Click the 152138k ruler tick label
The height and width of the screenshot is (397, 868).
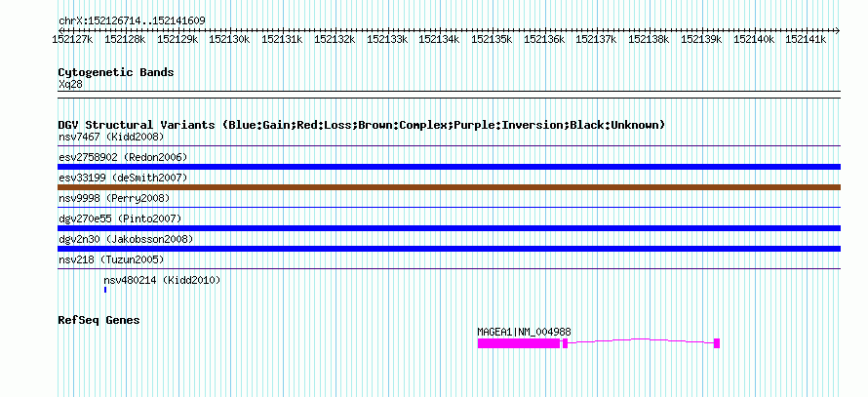(649, 39)
